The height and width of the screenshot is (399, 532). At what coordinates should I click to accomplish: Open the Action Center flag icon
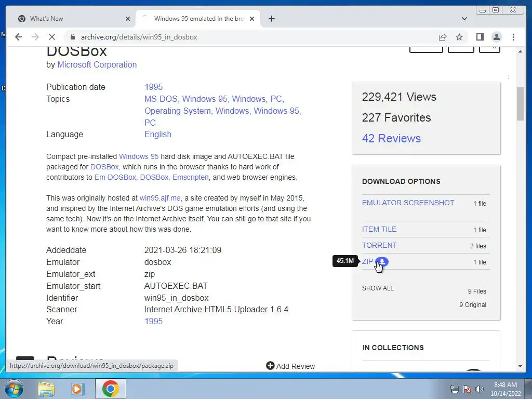467,389
